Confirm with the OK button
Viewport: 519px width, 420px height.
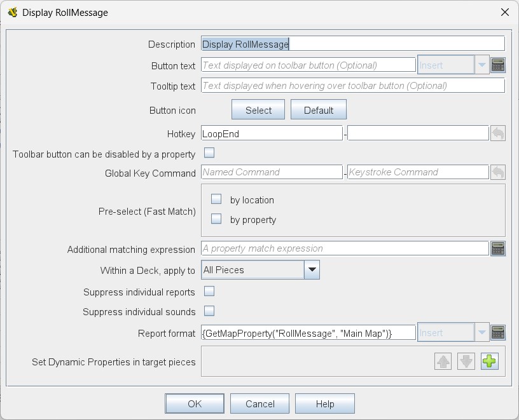[195, 403]
